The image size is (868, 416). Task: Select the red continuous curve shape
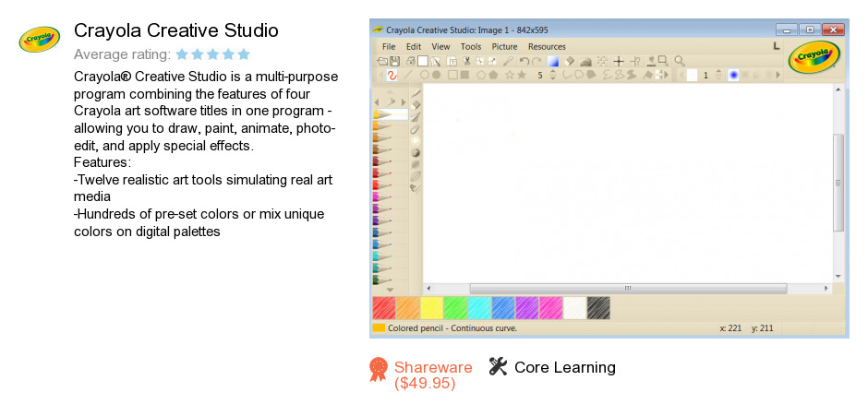pos(392,75)
